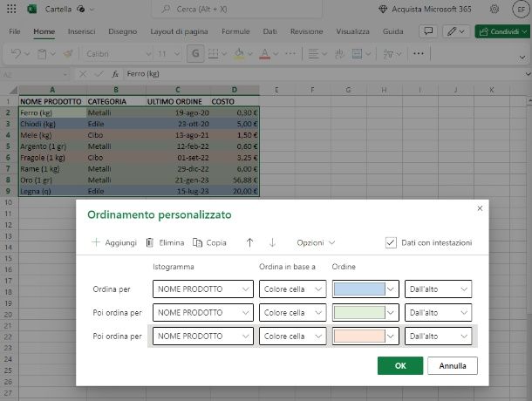Click the CATEGORIA header cell

116,101
